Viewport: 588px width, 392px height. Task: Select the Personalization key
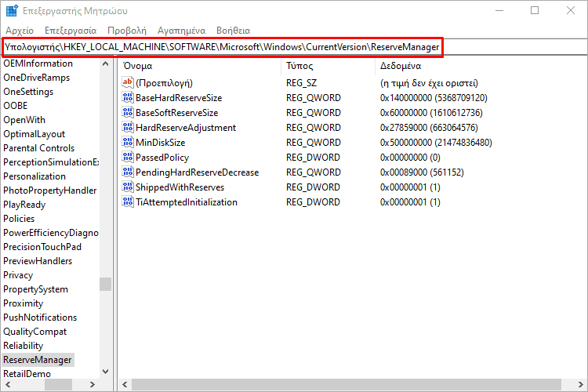34,176
